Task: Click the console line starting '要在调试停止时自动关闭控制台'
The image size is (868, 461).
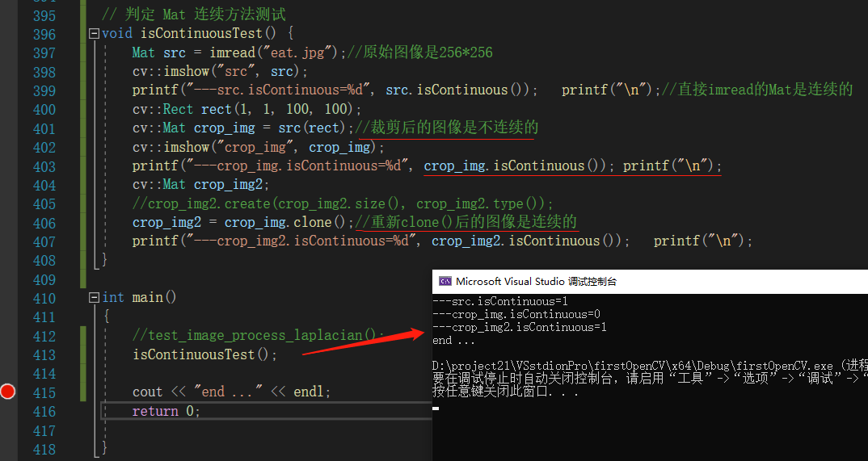Action: pos(650,379)
